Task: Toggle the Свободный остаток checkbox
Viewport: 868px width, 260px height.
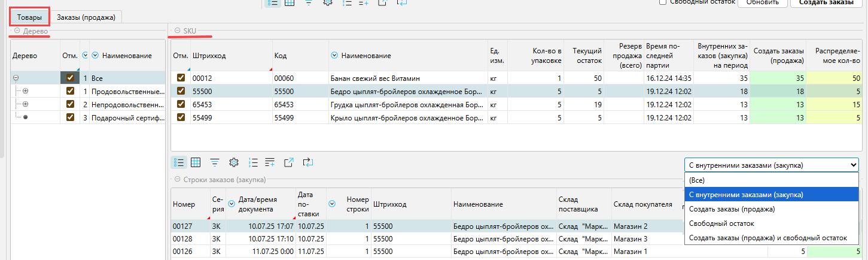Action: coord(663,2)
